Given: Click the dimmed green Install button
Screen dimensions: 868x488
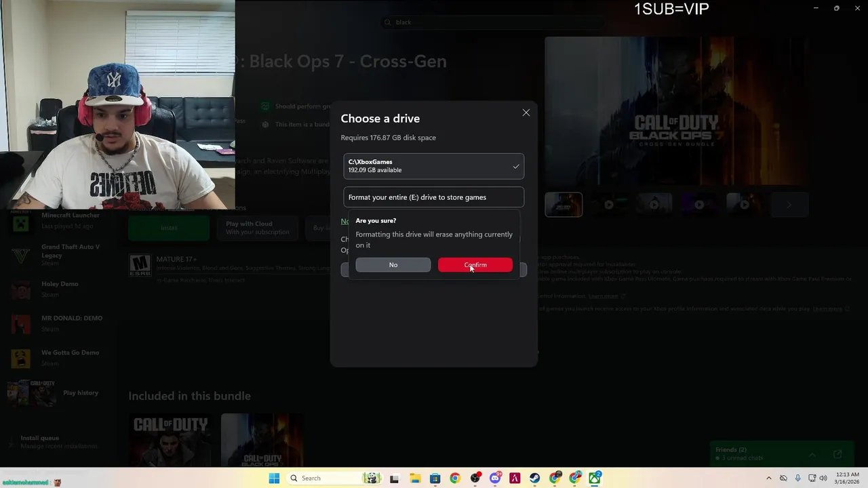Looking at the screenshot, I should 169,228.
